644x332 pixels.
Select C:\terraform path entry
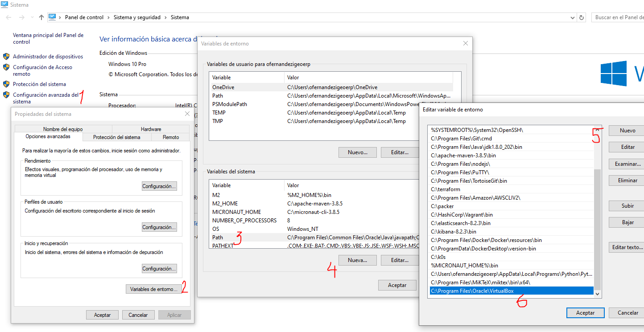click(x=512, y=189)
